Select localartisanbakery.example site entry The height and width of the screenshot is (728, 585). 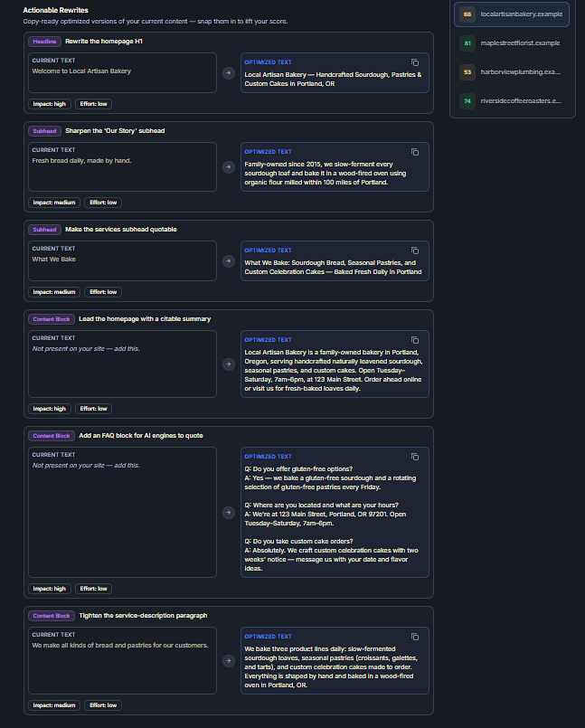click(x=512, y=14)
